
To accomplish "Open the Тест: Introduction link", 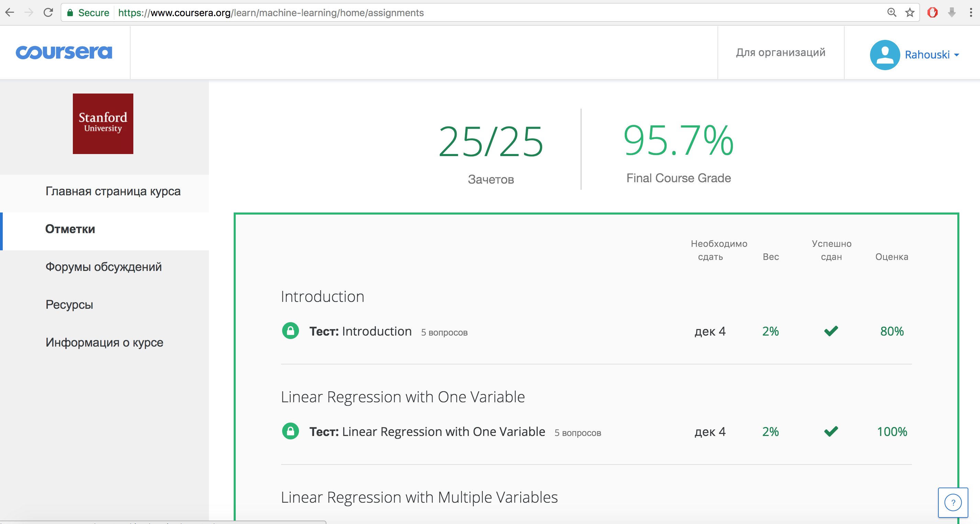I will coord(360,331).
